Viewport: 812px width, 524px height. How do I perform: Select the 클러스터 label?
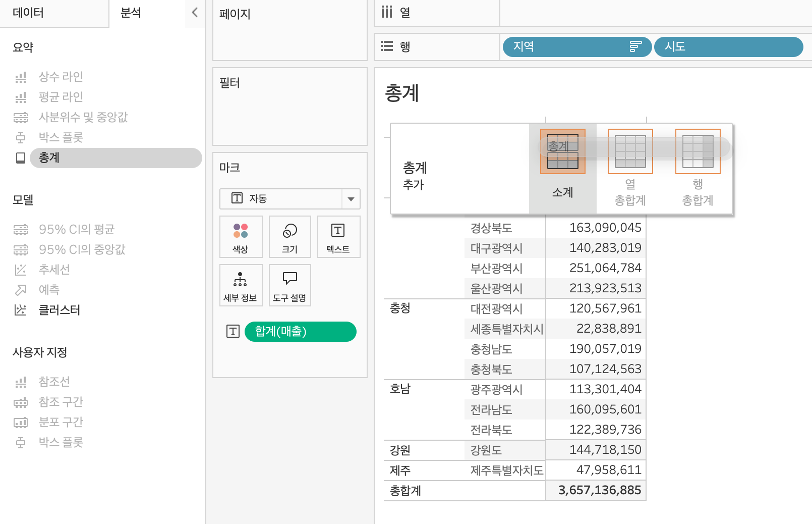tap(60, 310)
